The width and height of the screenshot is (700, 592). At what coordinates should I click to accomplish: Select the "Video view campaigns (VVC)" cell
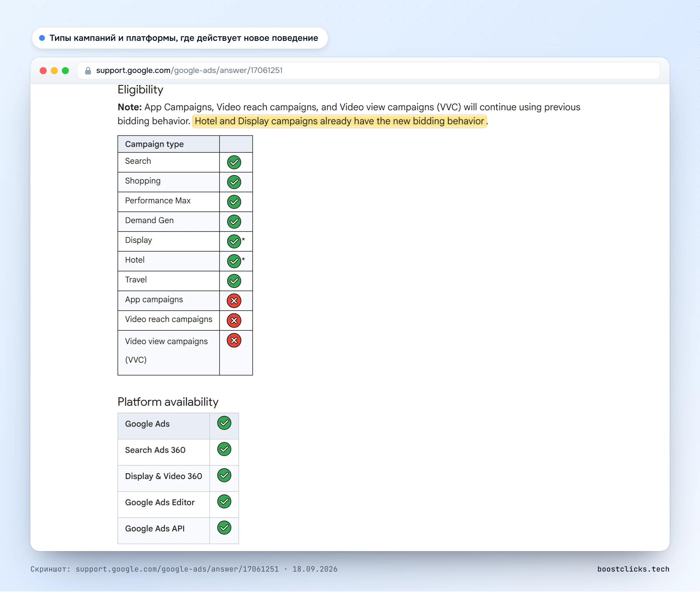169,353
